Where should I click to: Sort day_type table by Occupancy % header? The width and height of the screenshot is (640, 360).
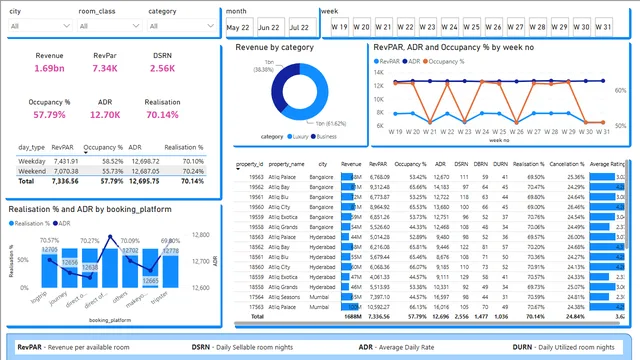pyautogui.click(x=103, y=147)
